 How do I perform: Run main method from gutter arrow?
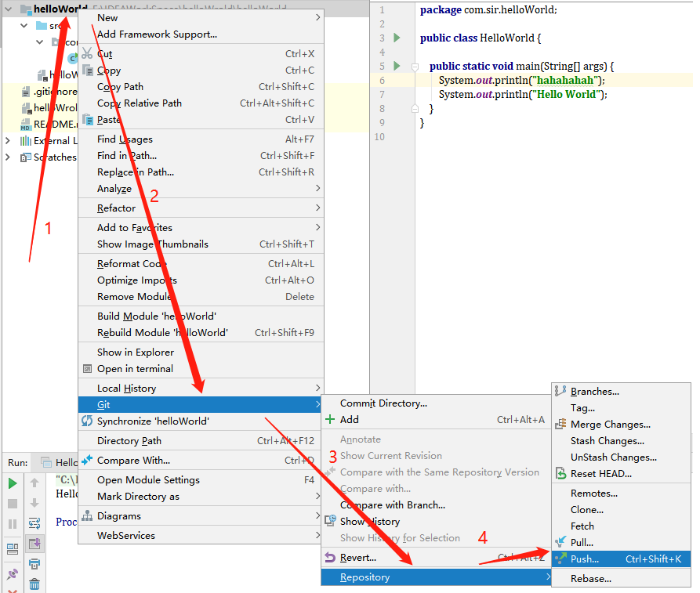tap(397, 66)
